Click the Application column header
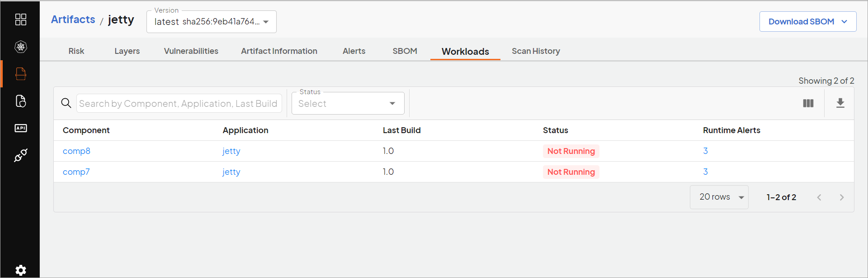This screenshot has height=278, width=868. click(245, 130)
